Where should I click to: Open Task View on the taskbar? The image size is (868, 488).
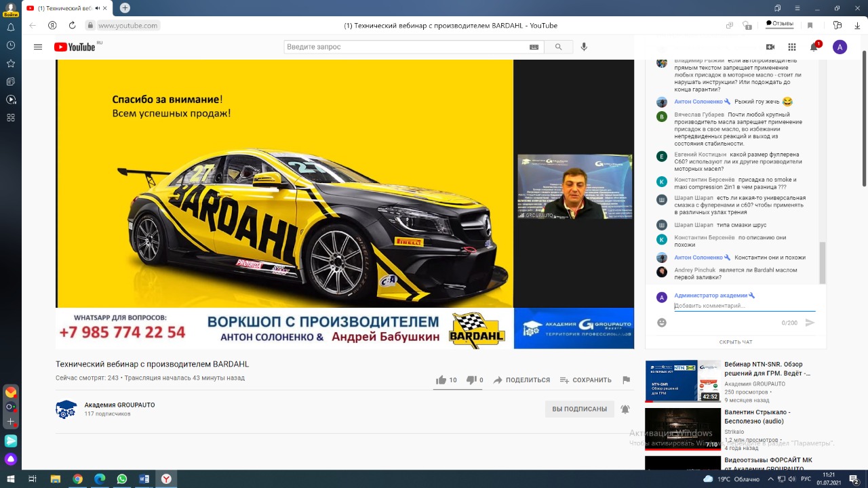(32, 479)
